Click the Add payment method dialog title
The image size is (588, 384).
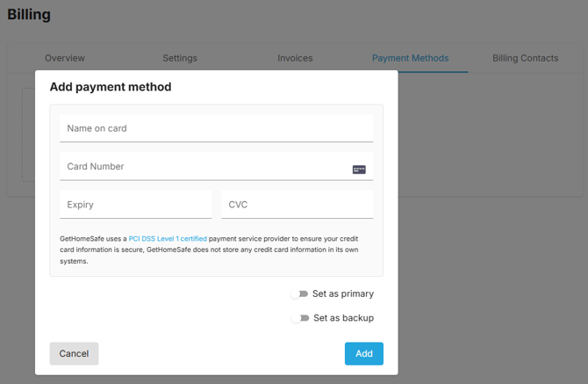(111, 87)
